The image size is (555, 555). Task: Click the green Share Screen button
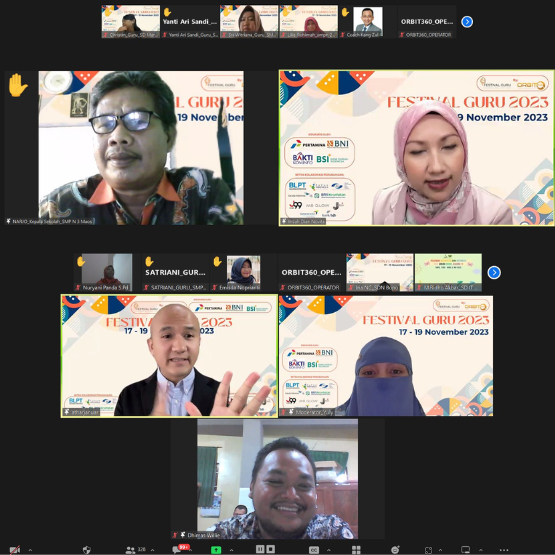click(216, 550)
